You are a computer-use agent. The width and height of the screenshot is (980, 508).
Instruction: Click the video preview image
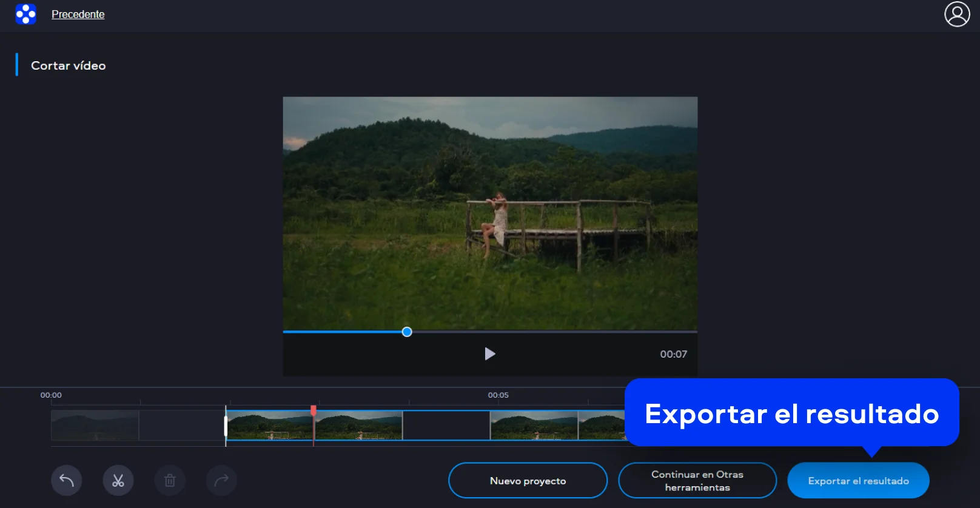tap(490, 213)
